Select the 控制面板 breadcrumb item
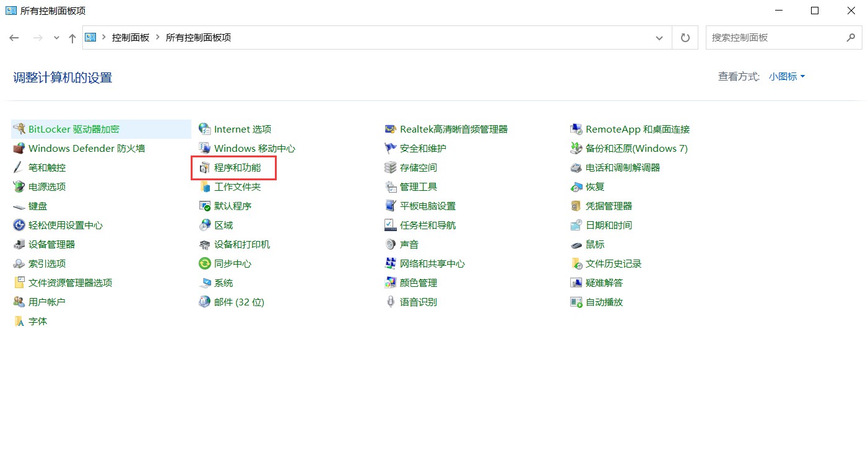Image resolution: width=868 pixels, height=456 pixels. pyautogui.click(x=131, y=38)
